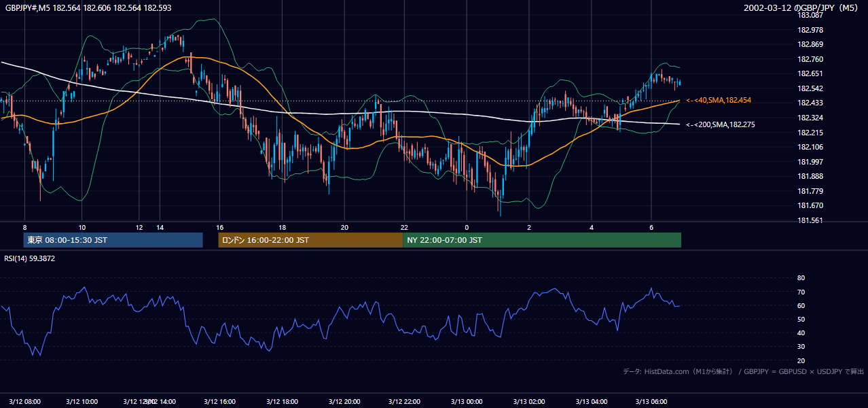
Task: Click price axis value 181.670
Action: pyautogui.click(x=810, y=205)
